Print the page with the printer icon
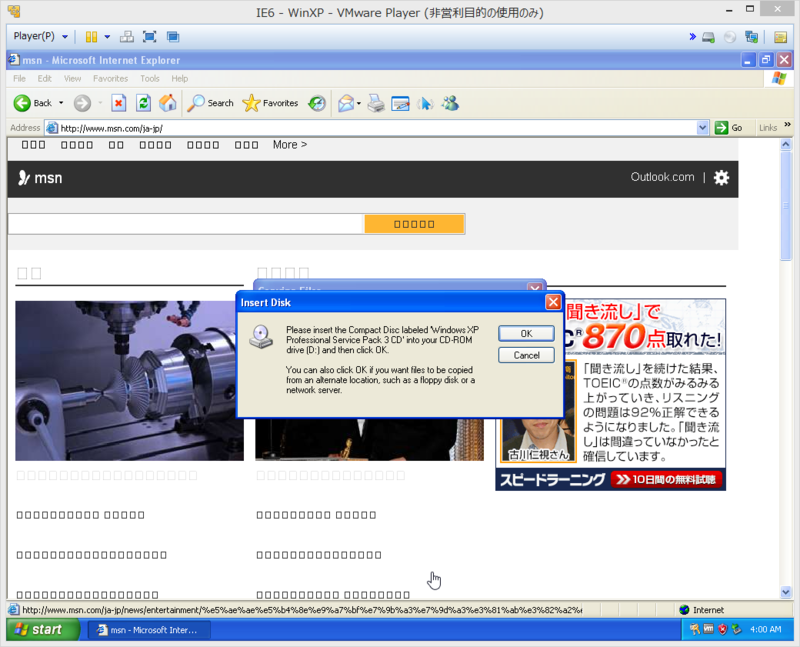The width and height of the screenshot is (800, 647). (376, 104)
